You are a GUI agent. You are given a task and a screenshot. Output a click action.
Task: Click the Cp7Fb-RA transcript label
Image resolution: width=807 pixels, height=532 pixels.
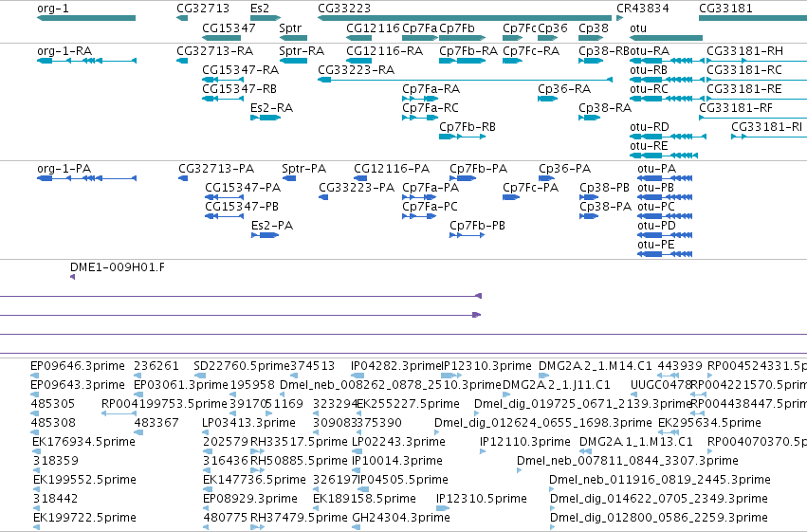pyautogui.click(x=468, y=51)
